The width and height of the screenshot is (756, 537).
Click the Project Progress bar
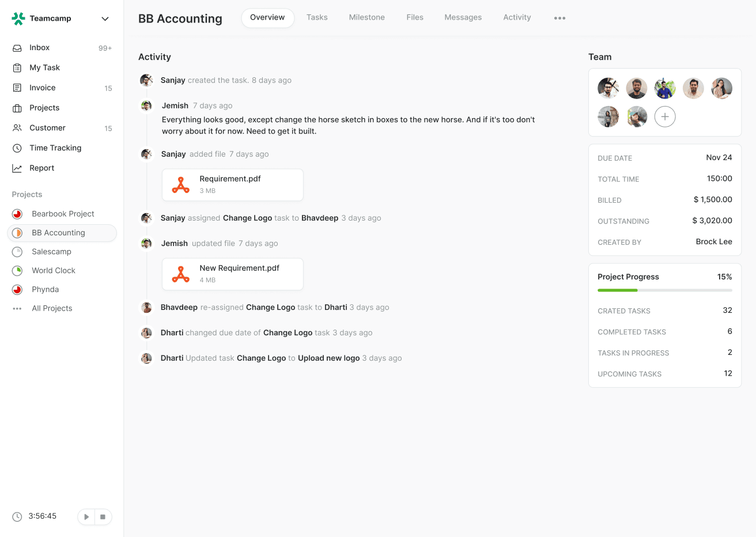664,290
